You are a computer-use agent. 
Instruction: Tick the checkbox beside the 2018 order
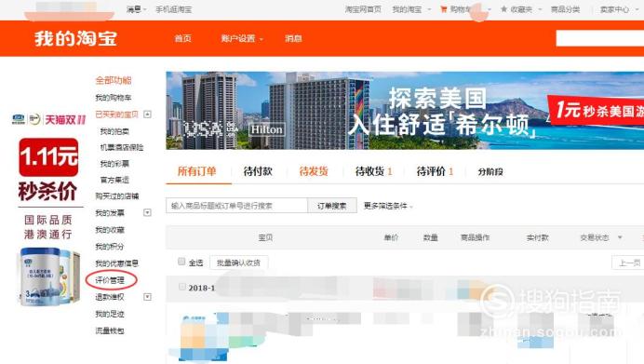(x=182, y=287)
